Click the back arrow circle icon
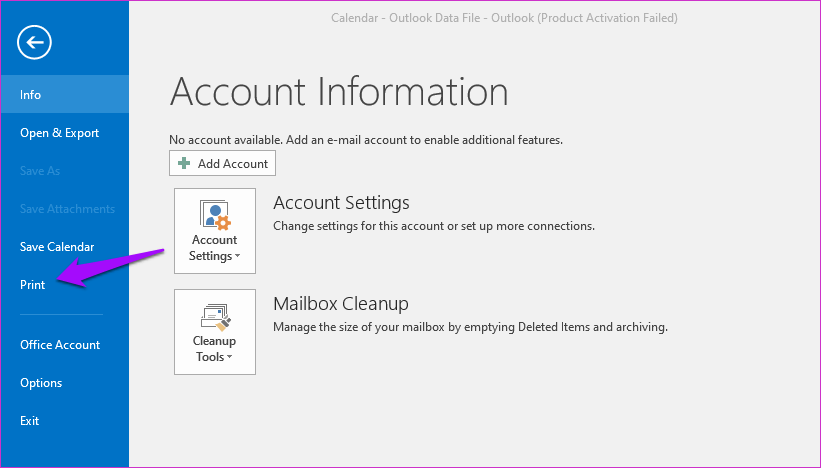 [x=34, y=42]
